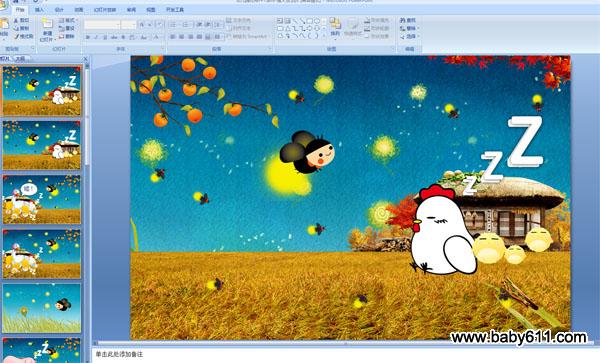Click Find (查找) in editing group
The width and height of the screenshot is (600, 363).
tap(408, 20)
